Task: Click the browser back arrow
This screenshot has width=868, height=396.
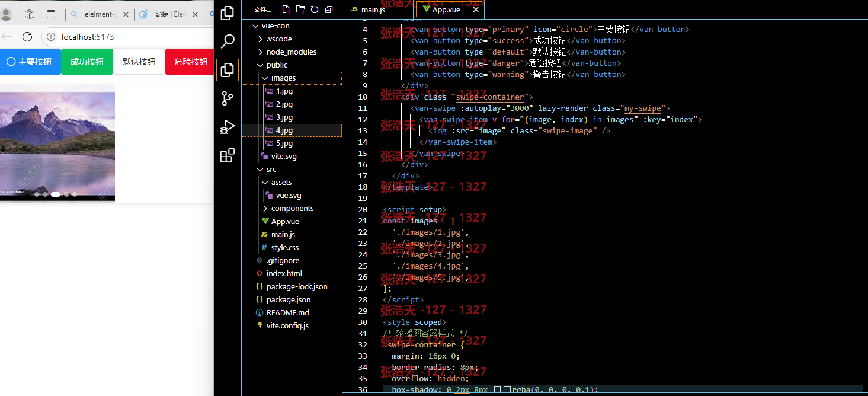Action: [x=5, y=37]
